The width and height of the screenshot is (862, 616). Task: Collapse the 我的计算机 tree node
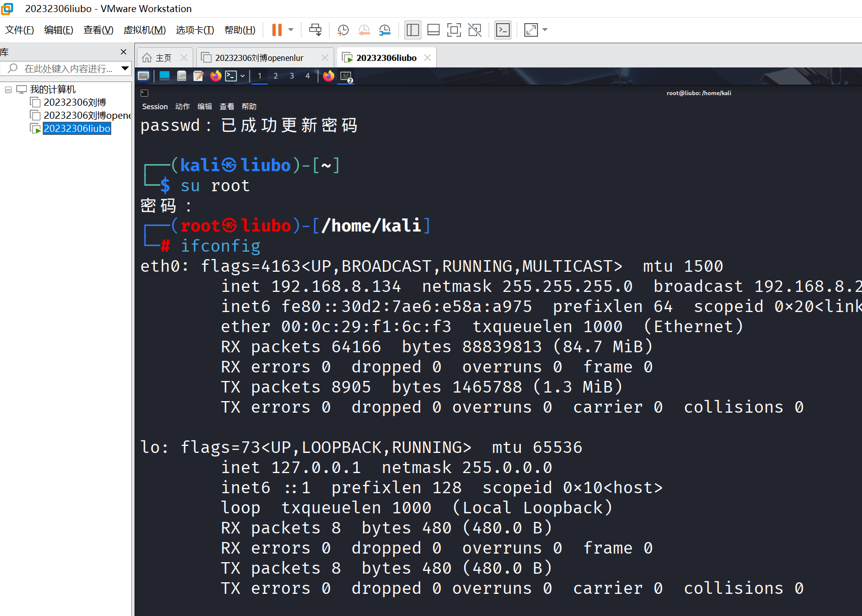tap(8, 90)
